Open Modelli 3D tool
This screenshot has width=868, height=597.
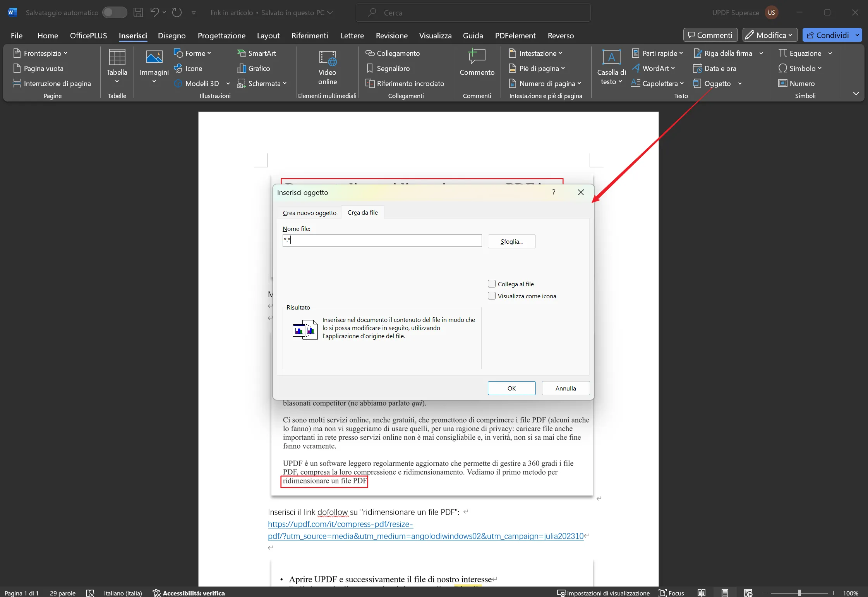197,83
